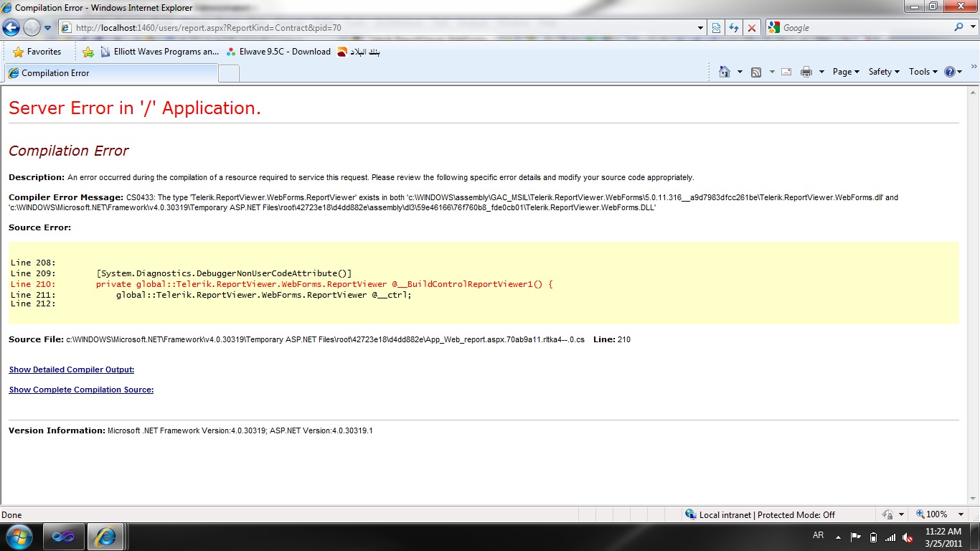Click the highlighted red Line 210 code
Viewport: 980px width, 551px height.
tap(282, 284)
